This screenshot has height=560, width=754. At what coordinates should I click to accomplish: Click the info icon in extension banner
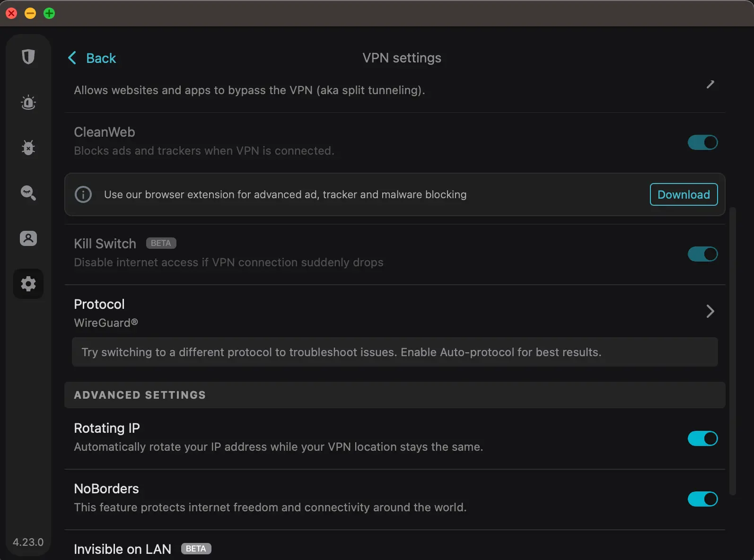tap(83, 194)
